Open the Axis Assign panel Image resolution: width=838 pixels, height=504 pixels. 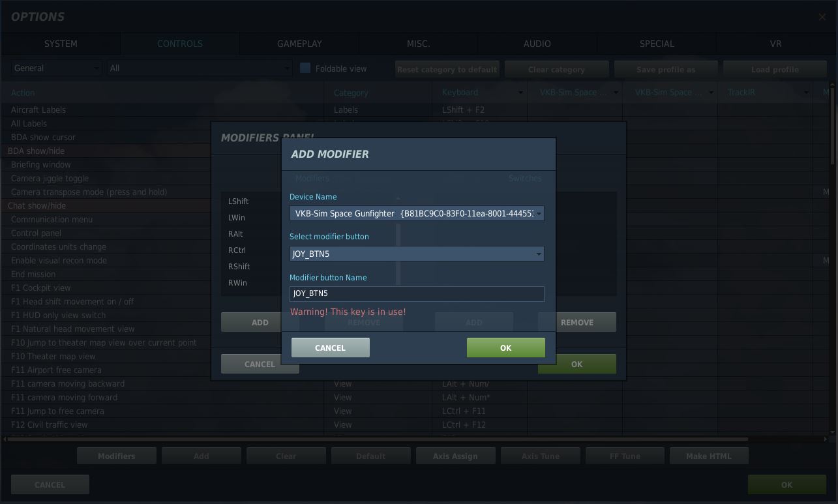(455, 456)
